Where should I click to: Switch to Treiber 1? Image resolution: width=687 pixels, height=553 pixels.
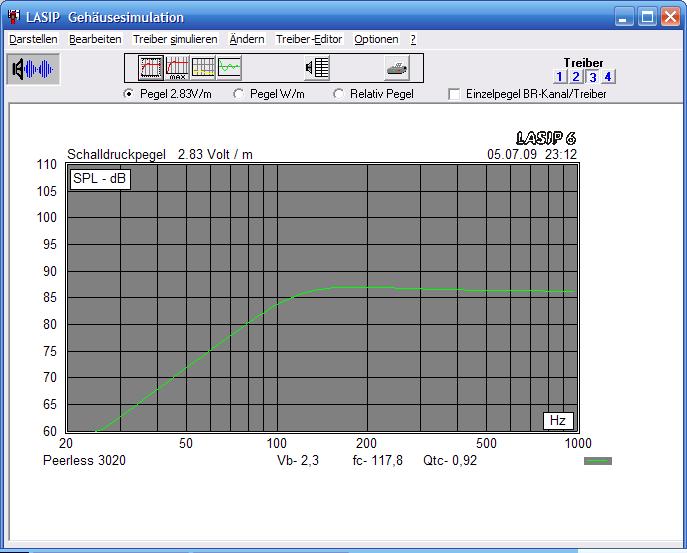point(560,77)
